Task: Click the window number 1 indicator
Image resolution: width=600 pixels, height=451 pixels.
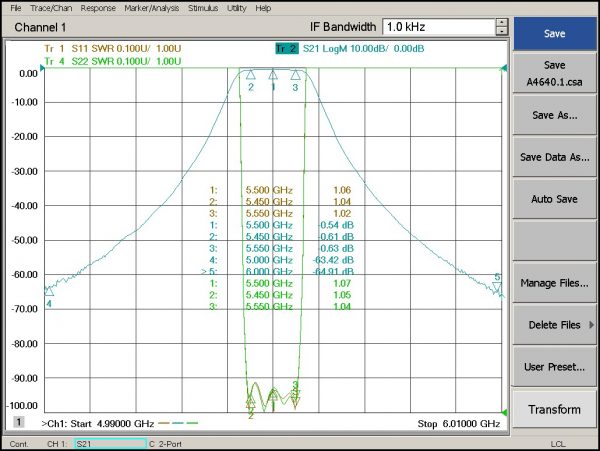Action: click(x=18, y=422)
